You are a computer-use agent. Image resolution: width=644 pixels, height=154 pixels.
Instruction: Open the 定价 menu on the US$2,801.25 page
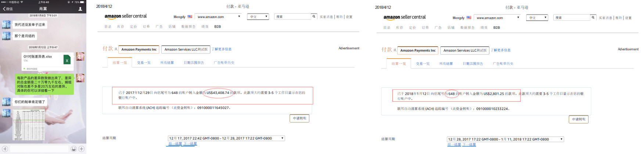(x=413, y=28)
